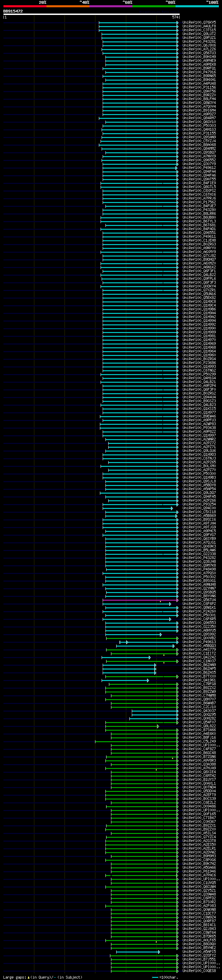Click the long green alignment bar for UniRef100_C5LZ49
The image size is (222, 980).
(137, 741)
